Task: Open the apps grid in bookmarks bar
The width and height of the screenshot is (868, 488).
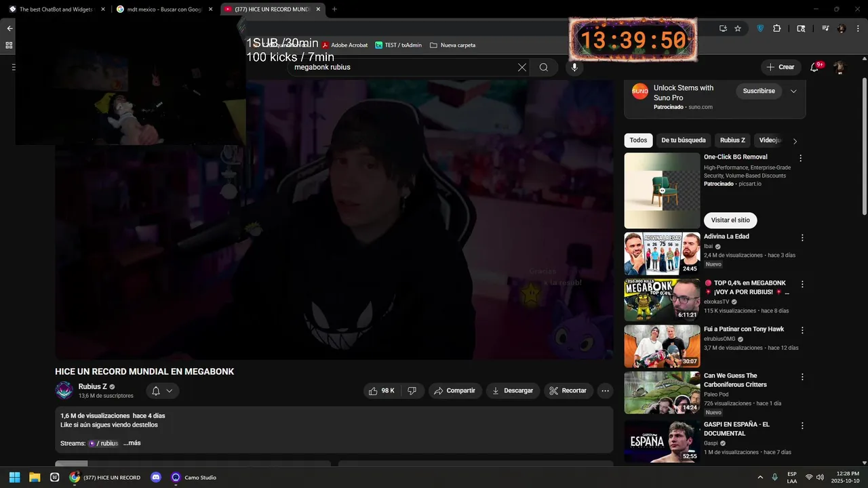Action: (x=9, y=45)
